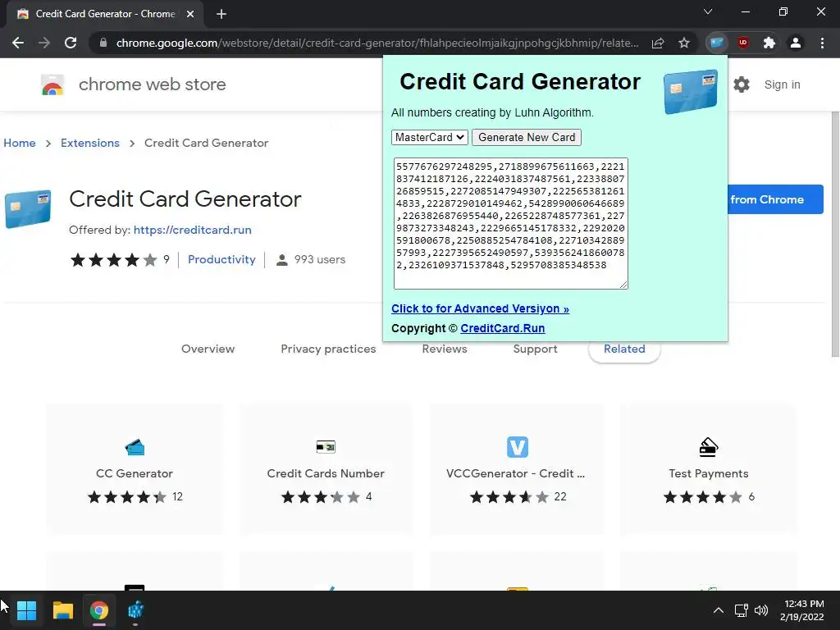The image size is (840, 630).
Task: Click the address bar URL
Action: coord(377,43)
